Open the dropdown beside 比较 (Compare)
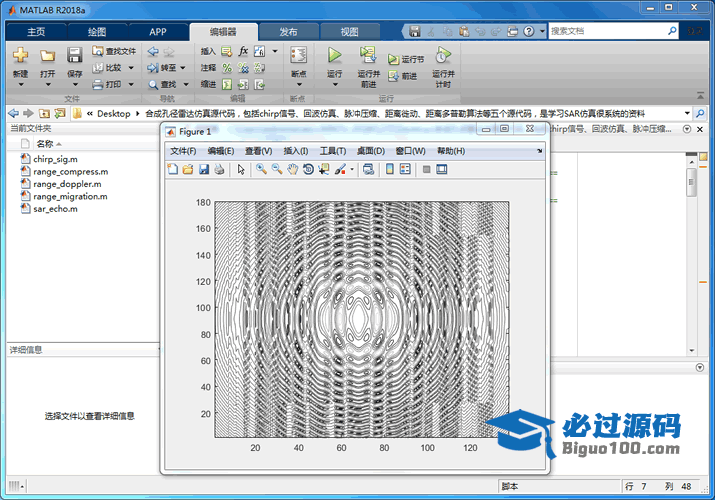 [131, 68]
